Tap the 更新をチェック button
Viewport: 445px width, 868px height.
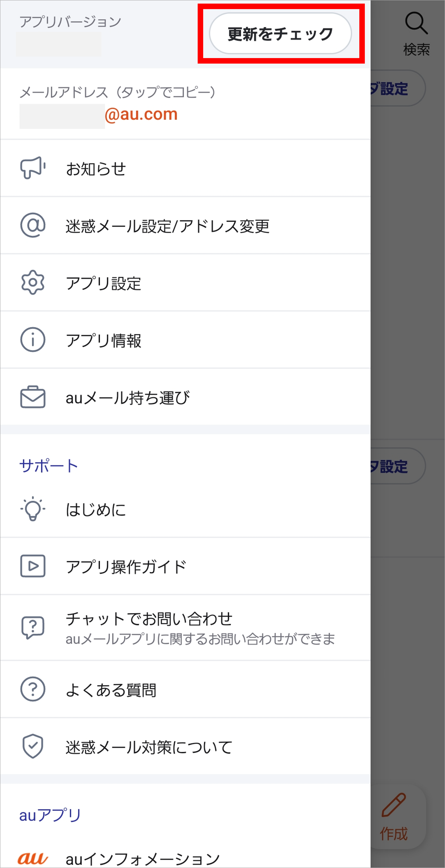click(280, 34)
